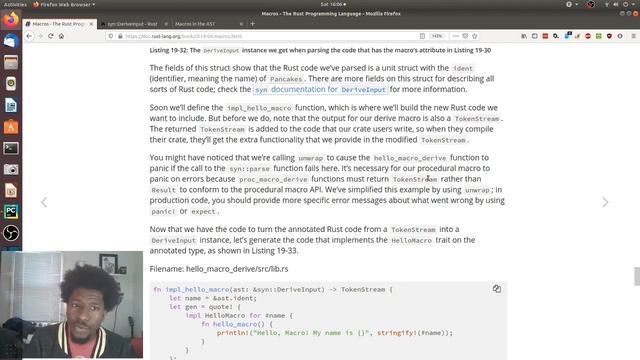Open the Firefox Library icon
640x360 pixels.
(x=524, y=36)
